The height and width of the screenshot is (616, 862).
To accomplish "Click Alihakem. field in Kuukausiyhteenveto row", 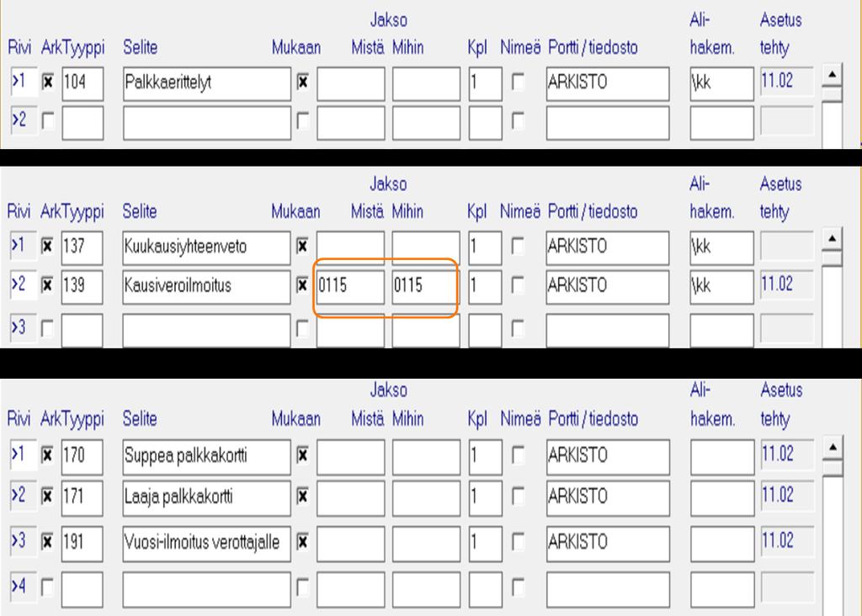I will coord(721,247).
